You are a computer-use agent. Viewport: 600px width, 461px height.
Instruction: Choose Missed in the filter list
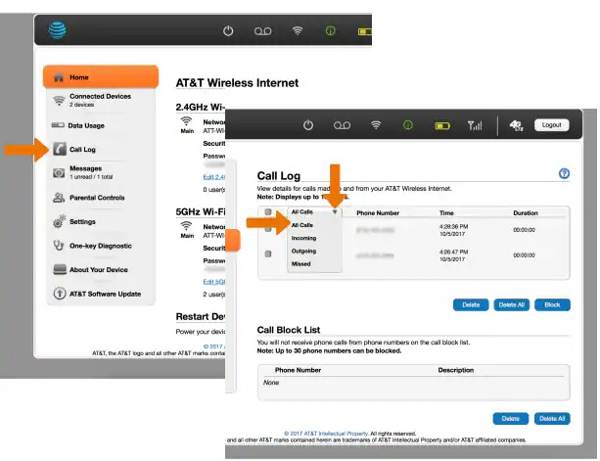click(x=301, y=264)
